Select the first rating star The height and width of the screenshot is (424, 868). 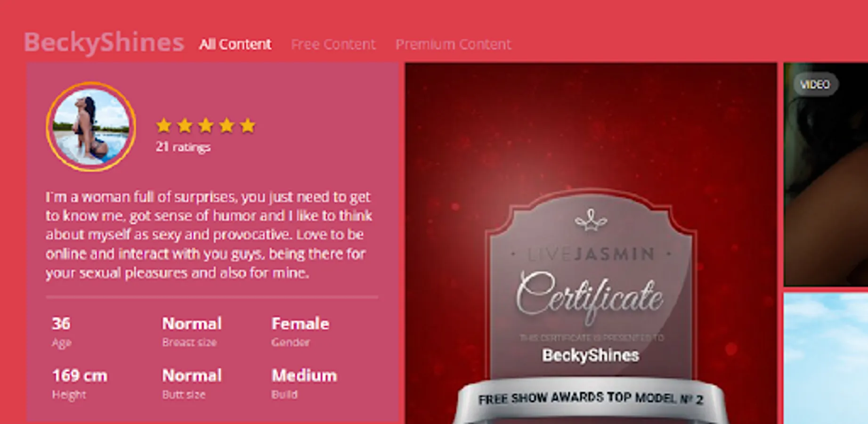(x=164, y=126)
